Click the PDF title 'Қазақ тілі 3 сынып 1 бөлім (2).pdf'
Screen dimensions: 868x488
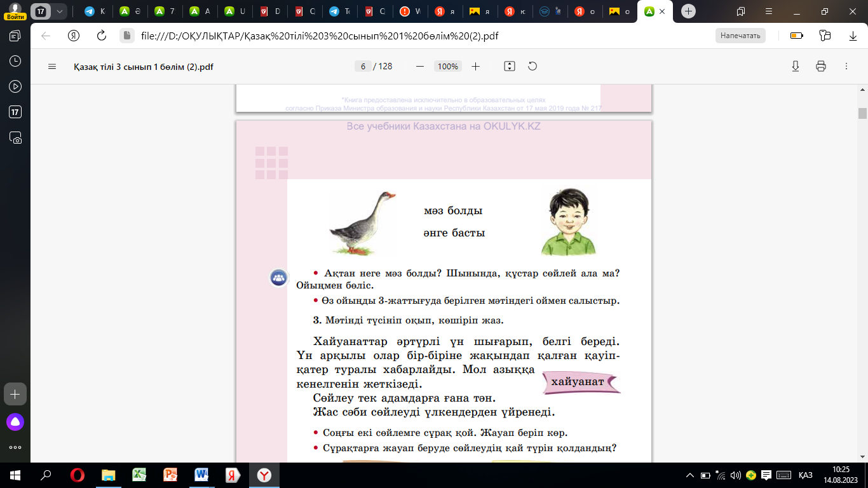(x=144, y=66)
